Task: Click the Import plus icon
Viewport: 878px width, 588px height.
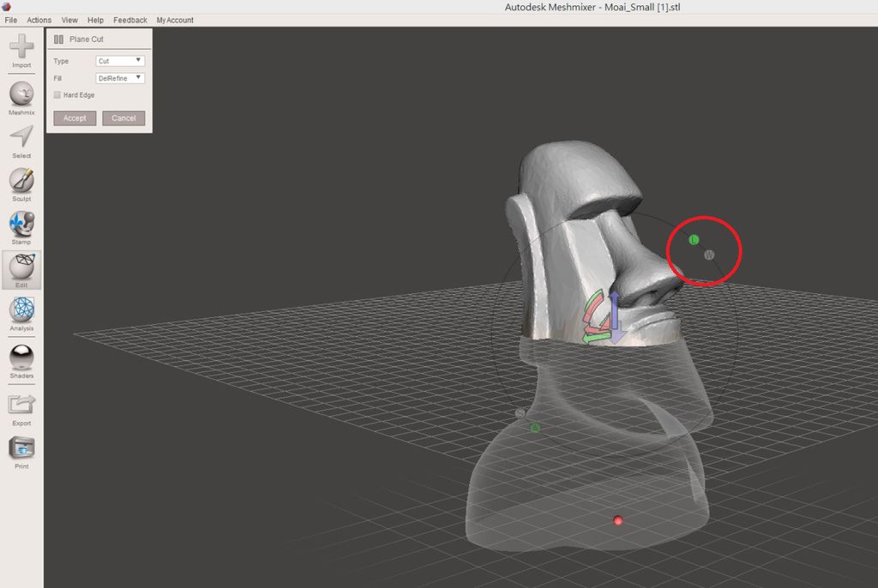Action: click(21, 46)
